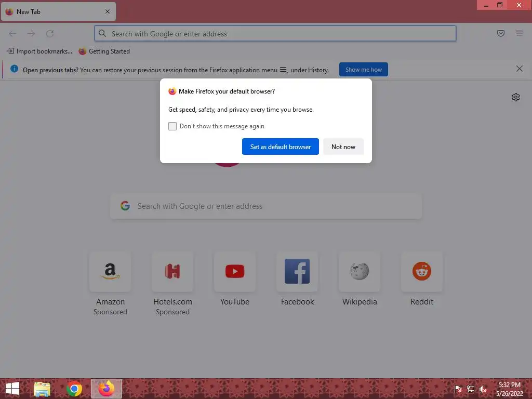The width and height of the screenshot is (532, 399).
Task: Click the back navigation arrow
Action: 12,34
